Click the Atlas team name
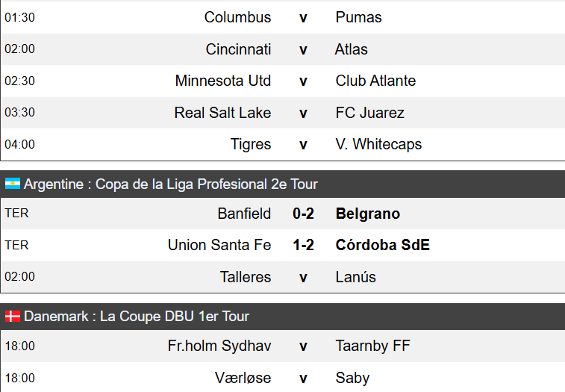Viewport: 565px width, 392px height. pyautogui.click(x=352, y=49)
